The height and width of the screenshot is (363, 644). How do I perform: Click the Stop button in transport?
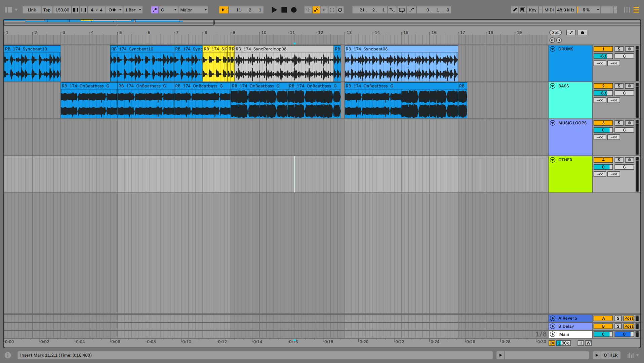(x=284, y=10)
